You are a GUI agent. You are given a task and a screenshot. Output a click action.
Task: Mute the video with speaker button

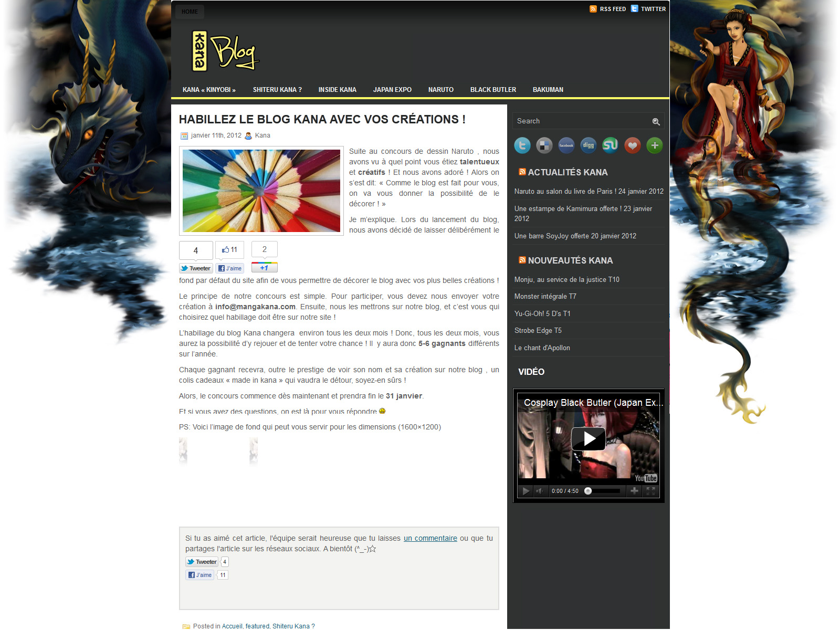[540, 491]
